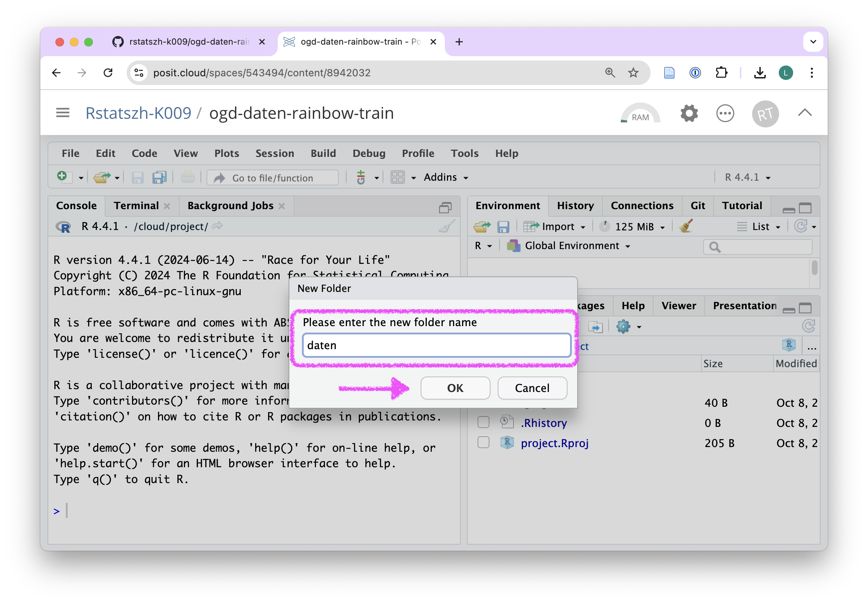Image resolution: width=868 pixels, height=604 pixels.
Task: Switch to the History tab
Action: (575, 206)
